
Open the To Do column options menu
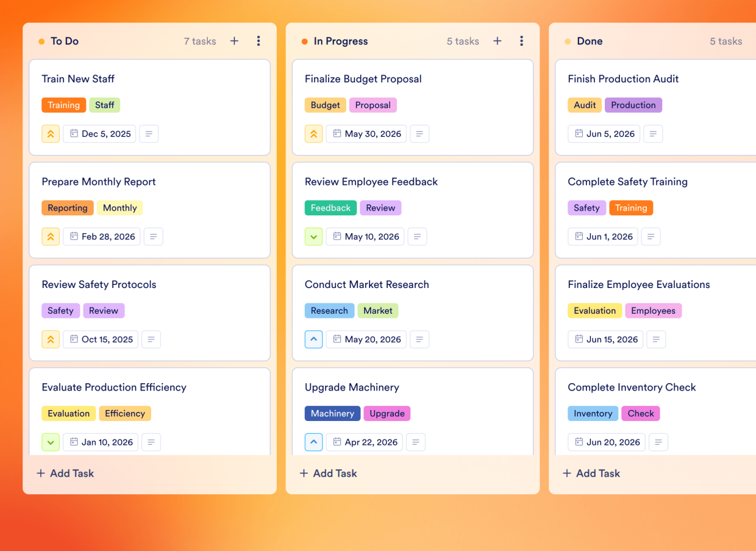[259, 41]
